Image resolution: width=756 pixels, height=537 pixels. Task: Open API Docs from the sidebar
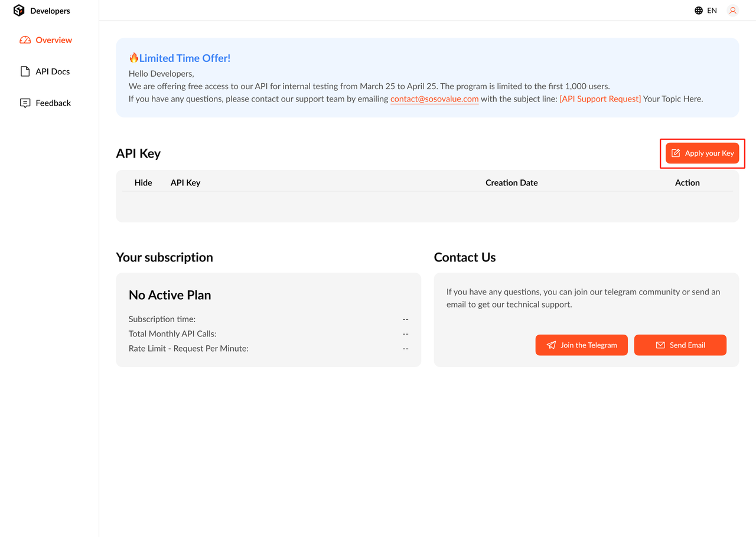point(53,71)
